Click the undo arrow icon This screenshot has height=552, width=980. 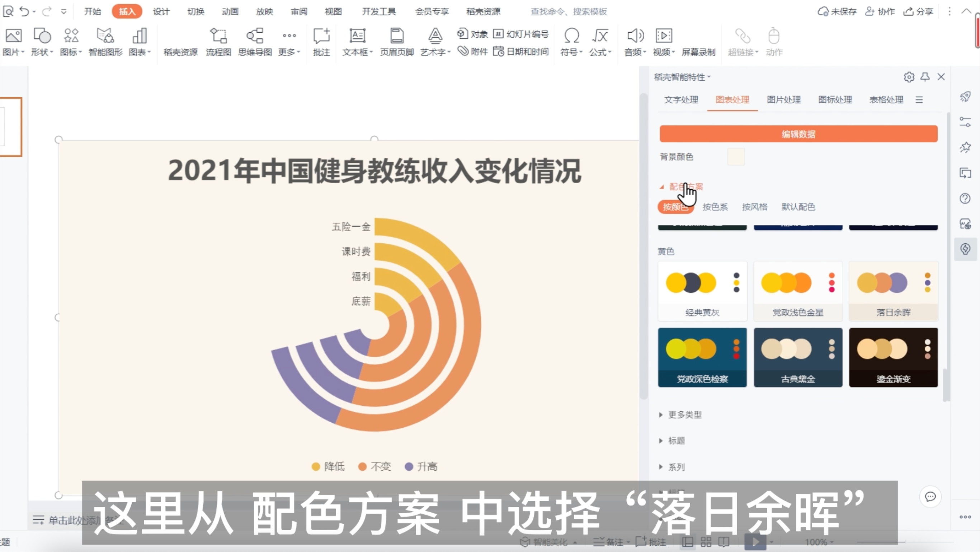coord(24,12)
